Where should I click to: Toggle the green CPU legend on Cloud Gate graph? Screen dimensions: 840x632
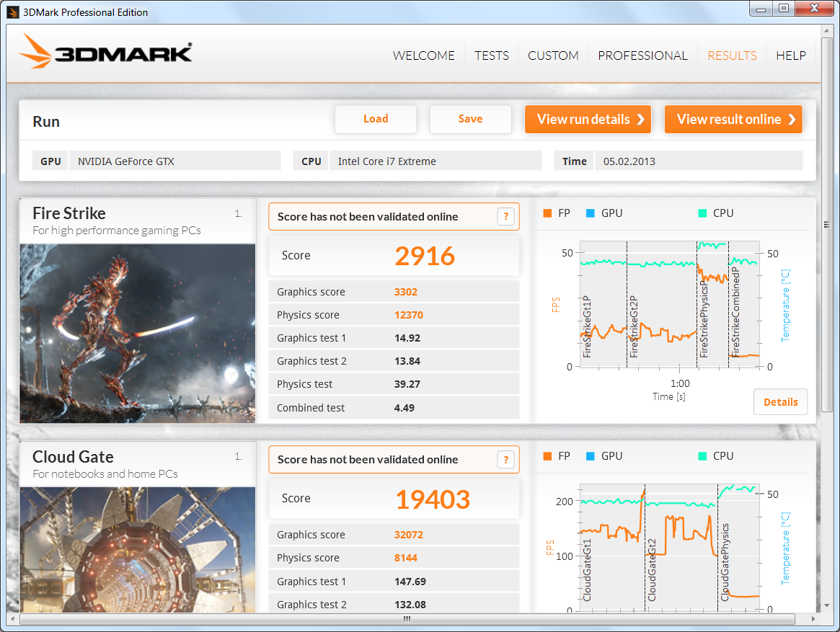coord(703,455)
